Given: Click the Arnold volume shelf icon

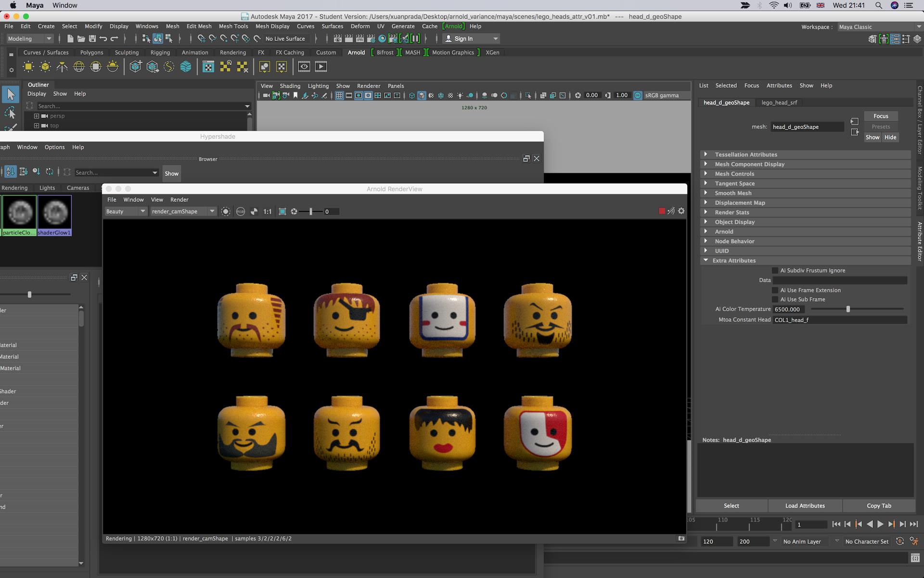Looking at the screenshot, I should pyautogui.click(x=186, y=67).
